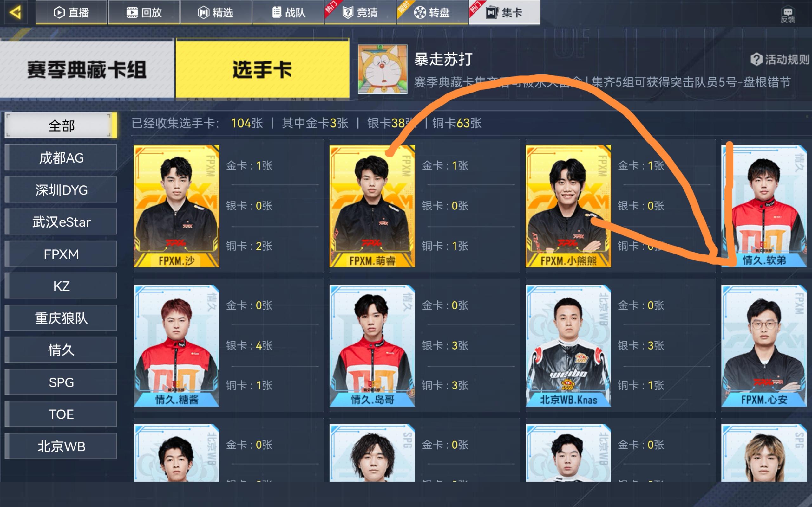Open the FPXM.沙 gold player card

176,206
